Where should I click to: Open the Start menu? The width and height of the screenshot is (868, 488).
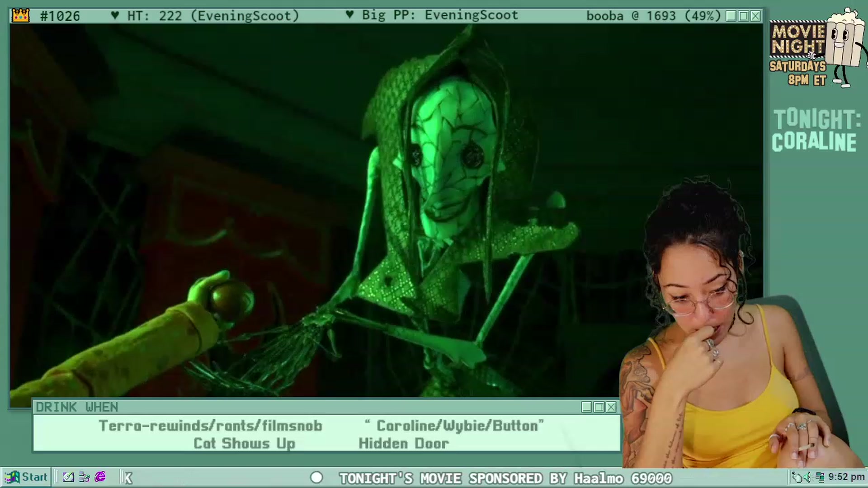point(25,477)
